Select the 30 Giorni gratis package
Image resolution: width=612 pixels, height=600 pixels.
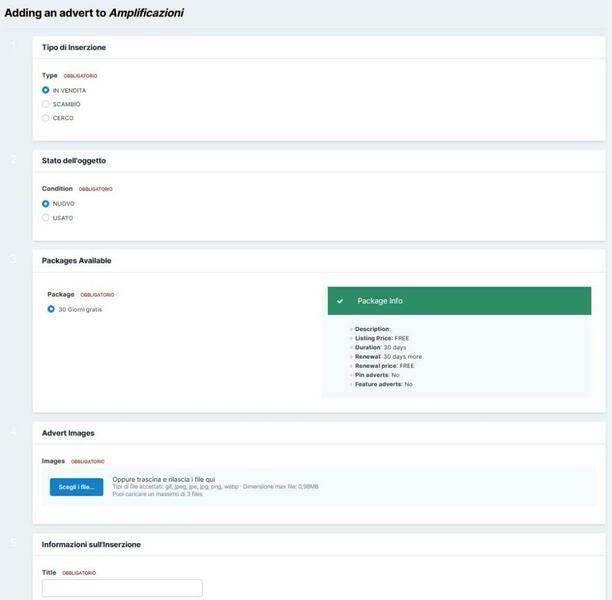click(x=51, y=309)
